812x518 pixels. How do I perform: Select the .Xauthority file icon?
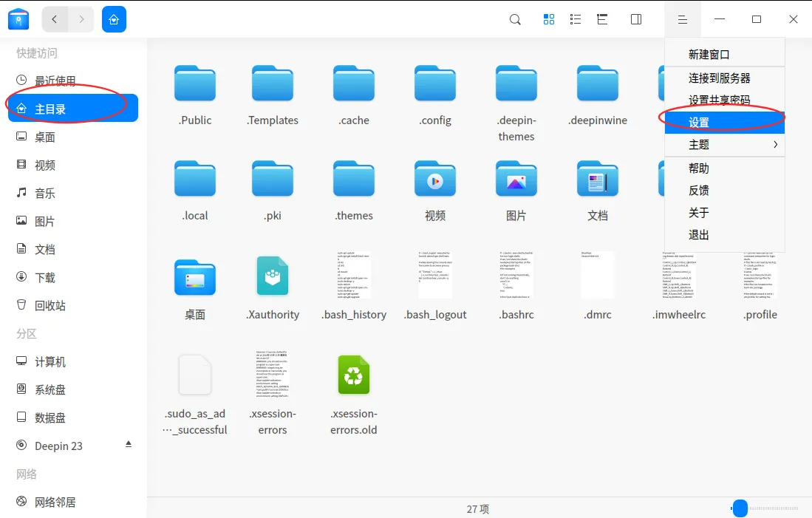(272, 276)
